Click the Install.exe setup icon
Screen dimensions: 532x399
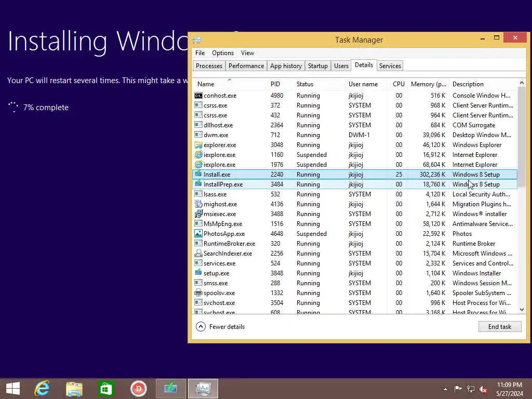click(x=198, y=175)
